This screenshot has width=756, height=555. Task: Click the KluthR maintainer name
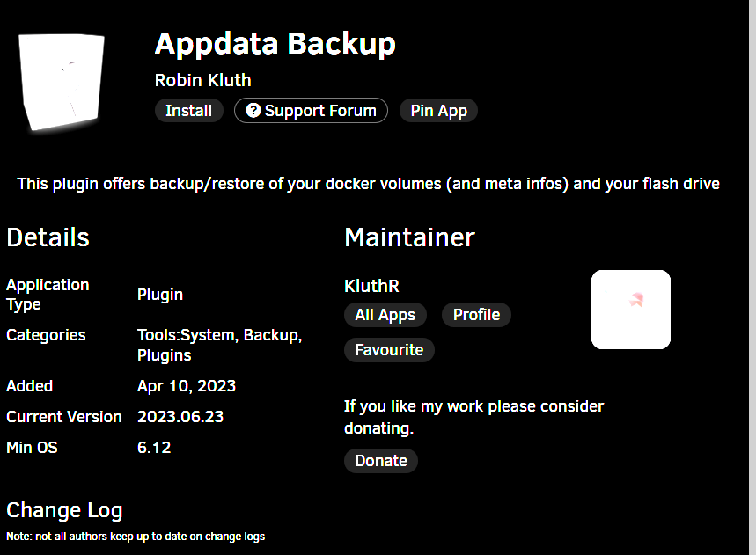coord(371,286)
